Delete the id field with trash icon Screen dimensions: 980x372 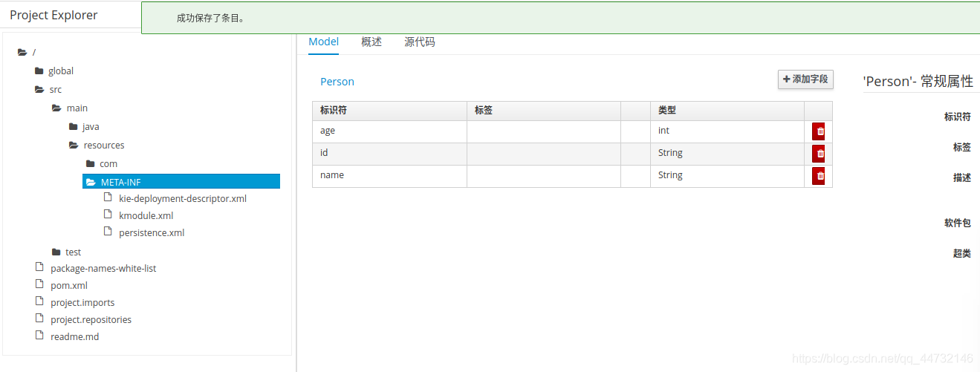818,154
